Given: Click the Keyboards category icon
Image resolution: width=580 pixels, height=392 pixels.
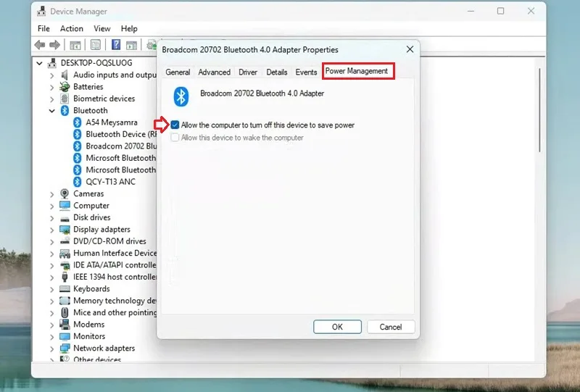Looking at the screenshot, I should click(65, 288).
